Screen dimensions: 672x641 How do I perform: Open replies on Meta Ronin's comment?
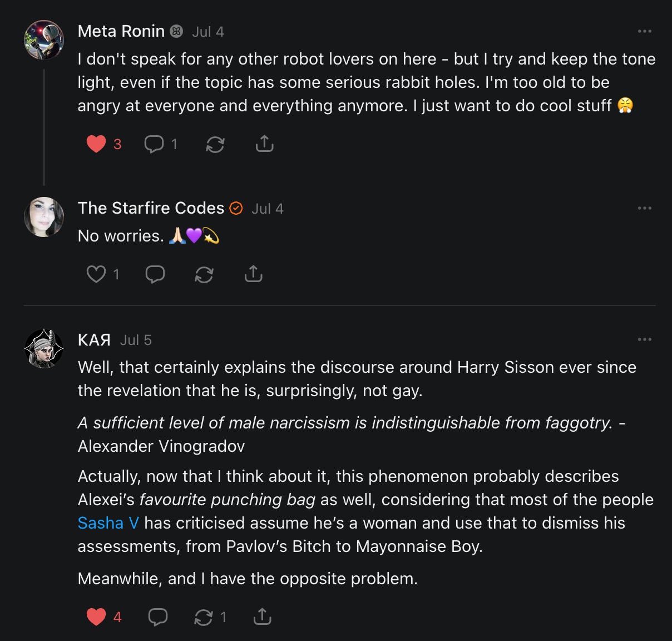154,144
